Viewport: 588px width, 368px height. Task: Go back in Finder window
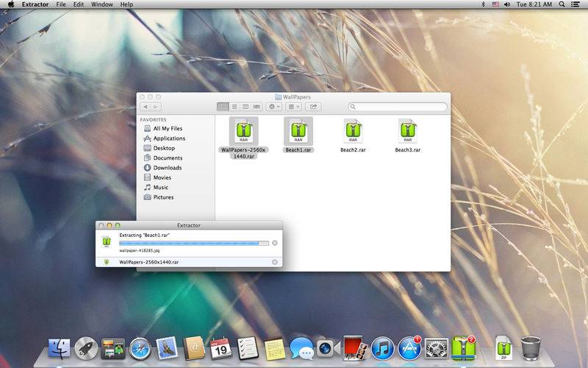(x=146, y=107)
